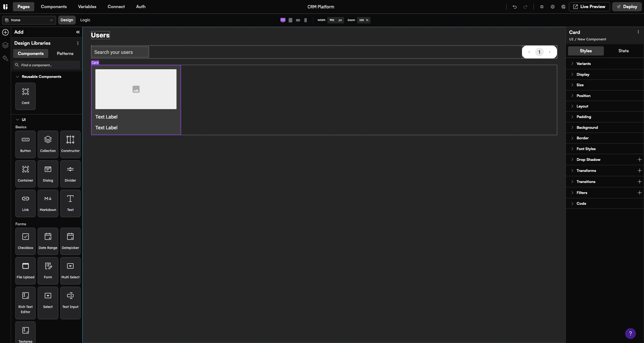This screenshot has height=343, width=644.
Task: Click the Deploy button
Action: (x=626, y=7)
